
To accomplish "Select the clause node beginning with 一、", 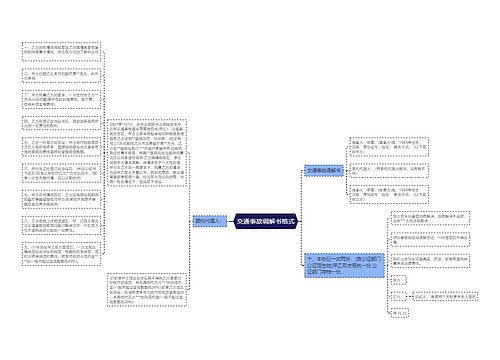I will [61, 52].
